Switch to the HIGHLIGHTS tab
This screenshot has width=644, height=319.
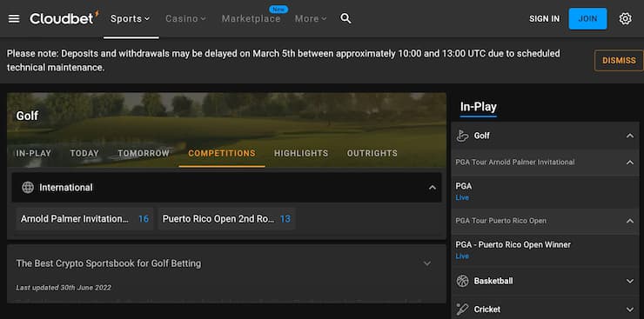[x=301, y=153]
